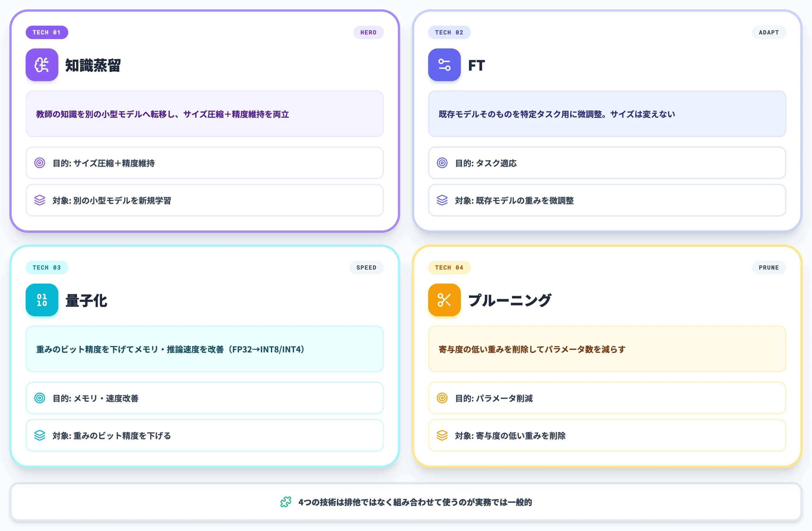Click text 目的: タスク適応

(x=486, y=163)
